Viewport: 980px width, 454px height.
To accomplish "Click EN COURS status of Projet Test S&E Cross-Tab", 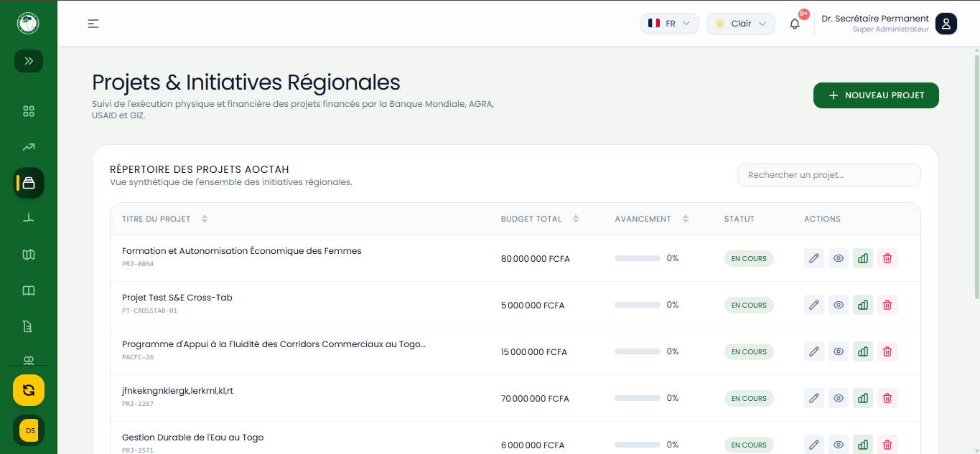I will [x=749, y=305].
